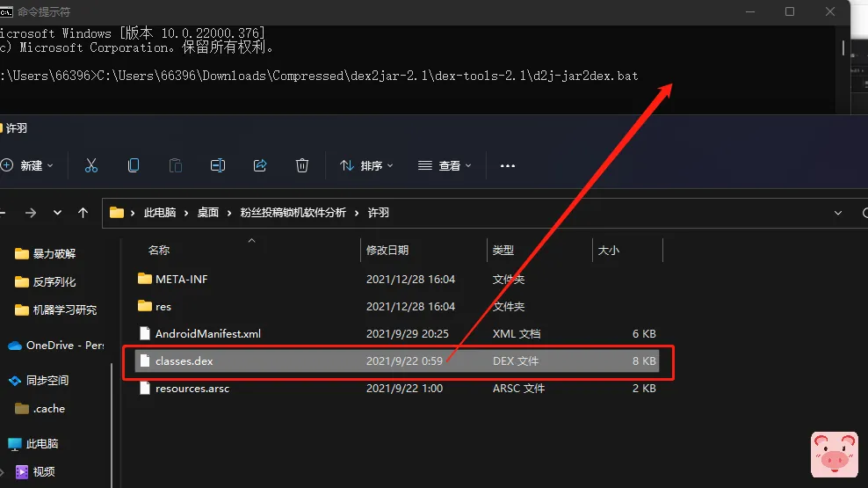Expand the 视频 tree node arrow
Viewport: 868px width, 488px height.
coord(3,472)
